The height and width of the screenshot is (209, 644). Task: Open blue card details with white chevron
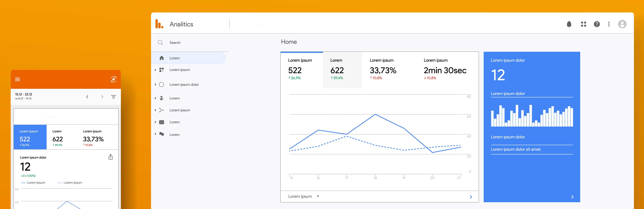click(x=572, y=197)
